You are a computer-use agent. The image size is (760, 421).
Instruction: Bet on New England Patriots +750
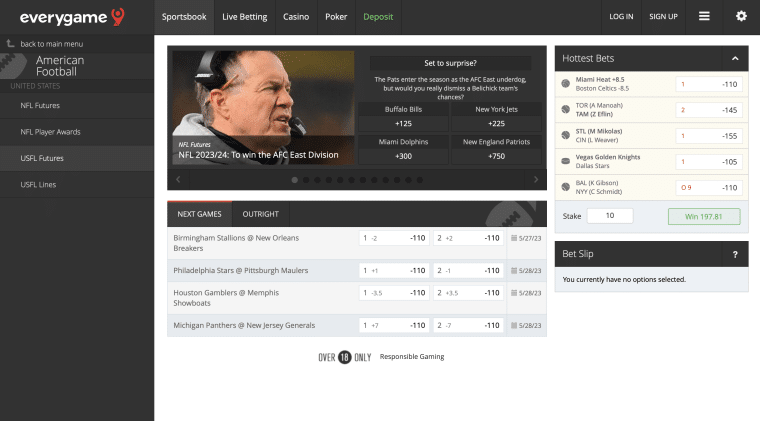[496, 149]
